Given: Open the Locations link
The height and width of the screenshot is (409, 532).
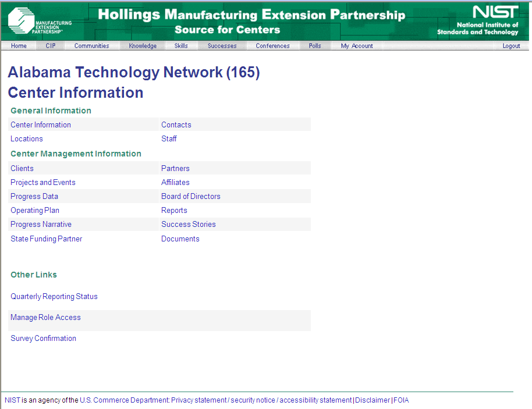Looking at the screenshot, I should click(x=26, y=138).
